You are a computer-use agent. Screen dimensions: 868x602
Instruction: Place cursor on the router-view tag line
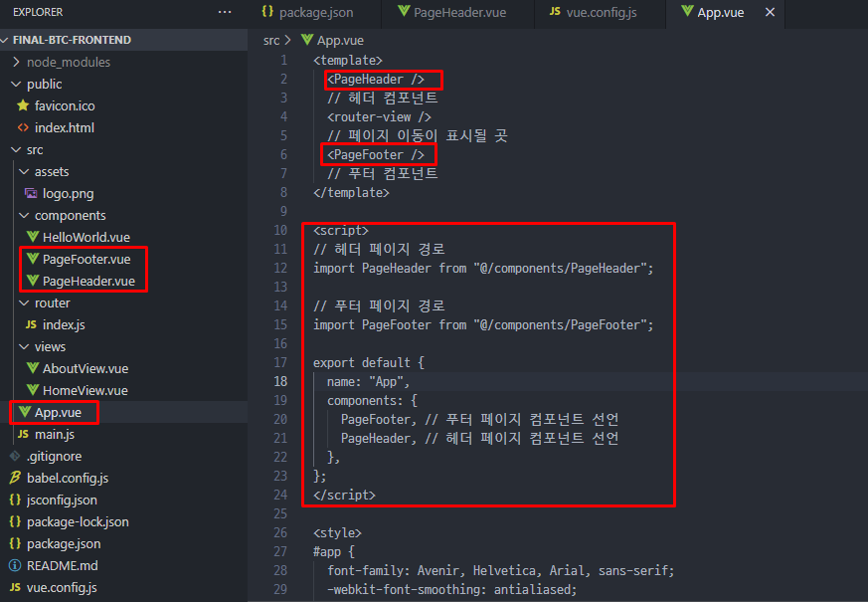[379, 116]
